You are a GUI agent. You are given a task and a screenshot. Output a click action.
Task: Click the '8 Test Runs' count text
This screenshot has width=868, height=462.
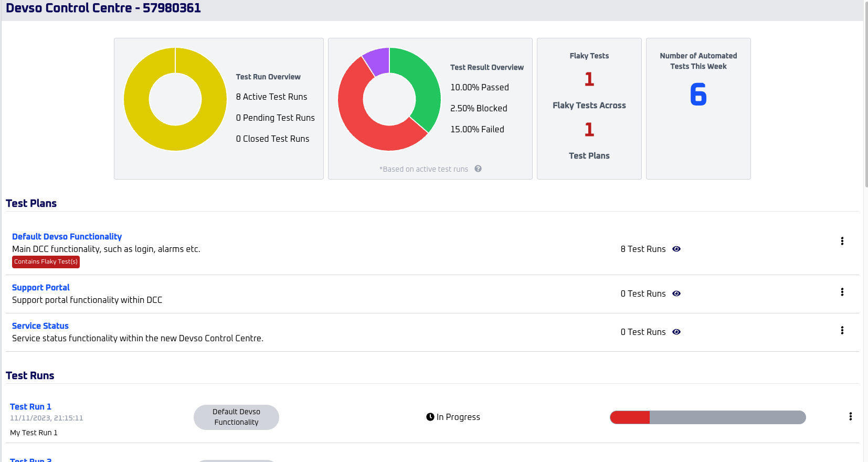643,249
